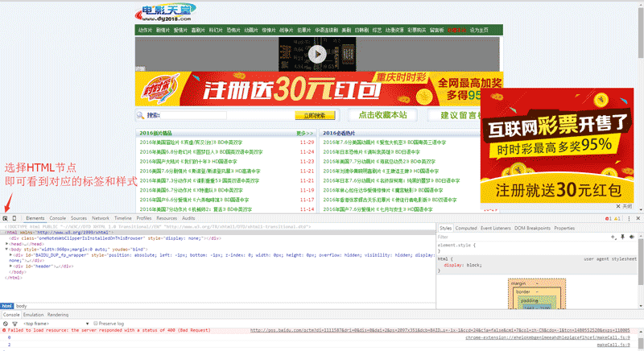Screen dimensions: 644x351
Task: Select the DOM Breakpoints sidebar tab
Action: 532,229
